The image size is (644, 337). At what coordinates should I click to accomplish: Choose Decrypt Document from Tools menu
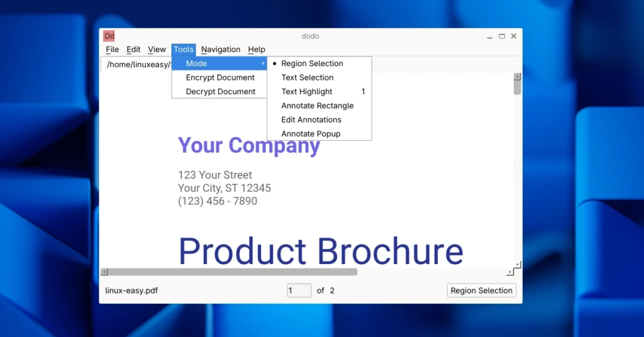pos(220,92)
